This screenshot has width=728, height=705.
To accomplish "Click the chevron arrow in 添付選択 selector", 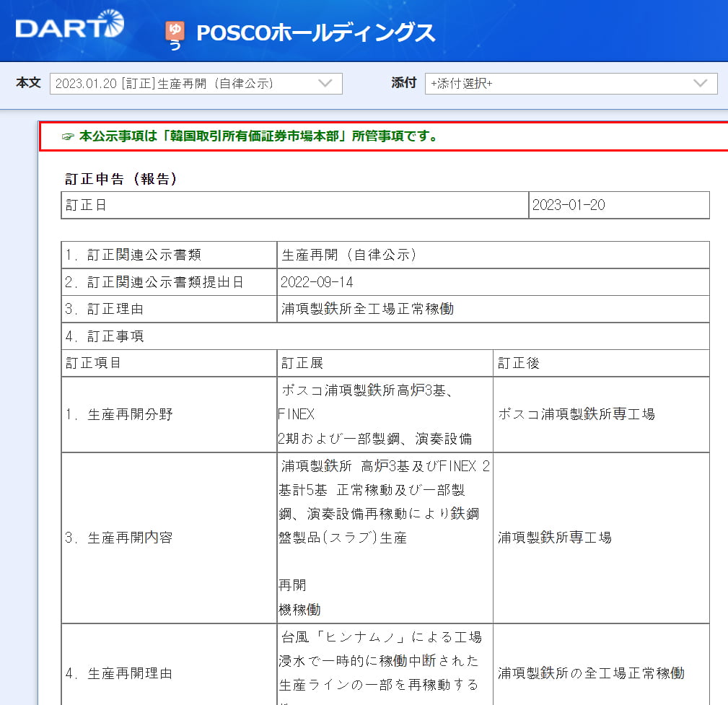I will coord(700,84).
